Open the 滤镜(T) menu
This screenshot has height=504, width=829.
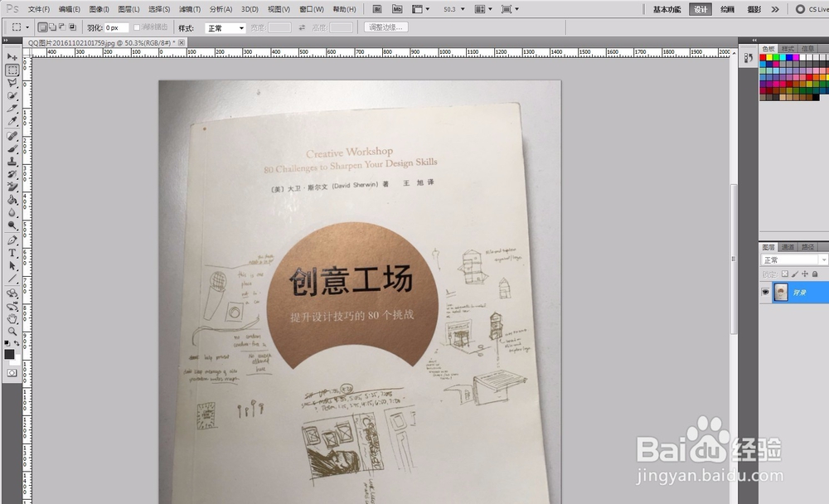(x=189, y=9)
